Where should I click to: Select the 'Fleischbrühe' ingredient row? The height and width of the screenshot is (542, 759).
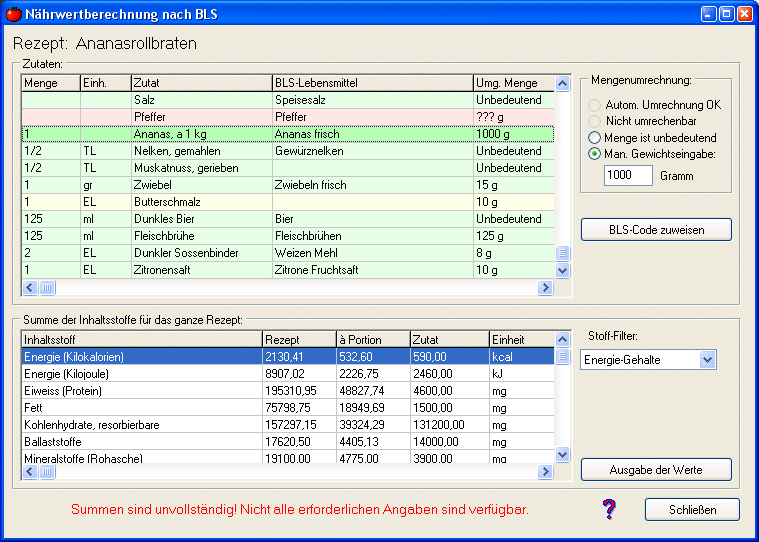pos(288,236)
